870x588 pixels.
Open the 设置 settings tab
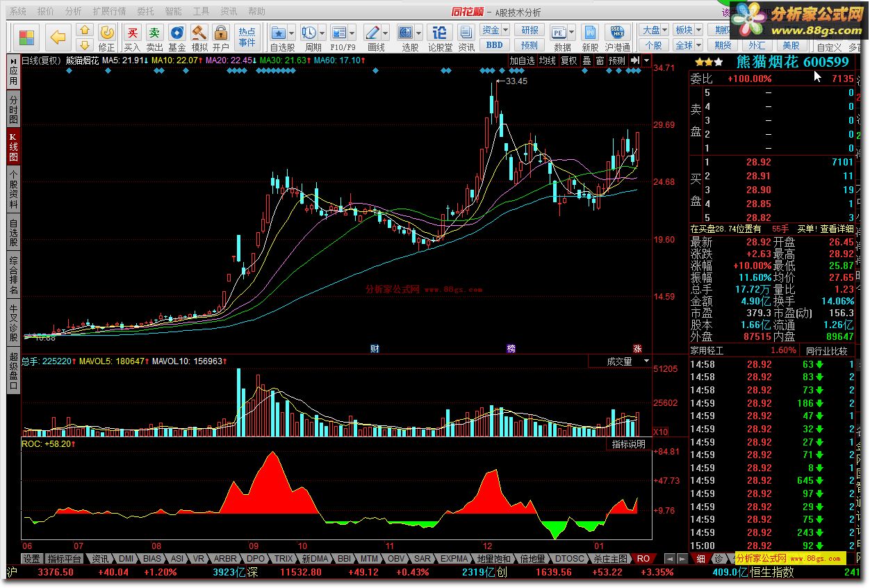pos(31,559)
